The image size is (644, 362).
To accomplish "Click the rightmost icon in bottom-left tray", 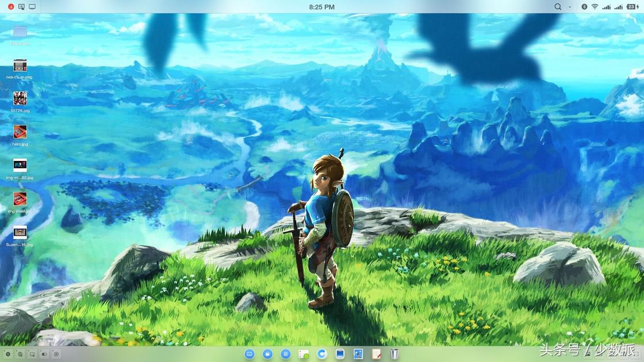I will 57,354.
